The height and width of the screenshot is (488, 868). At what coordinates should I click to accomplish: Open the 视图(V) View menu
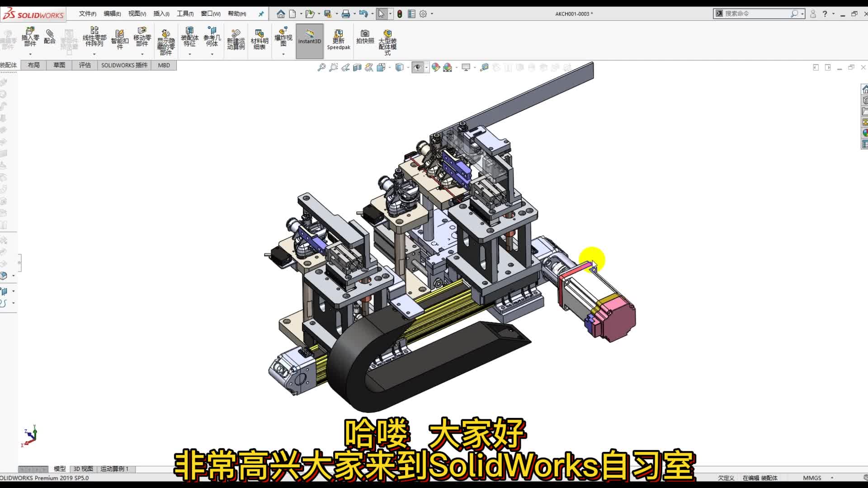[137, 14]
